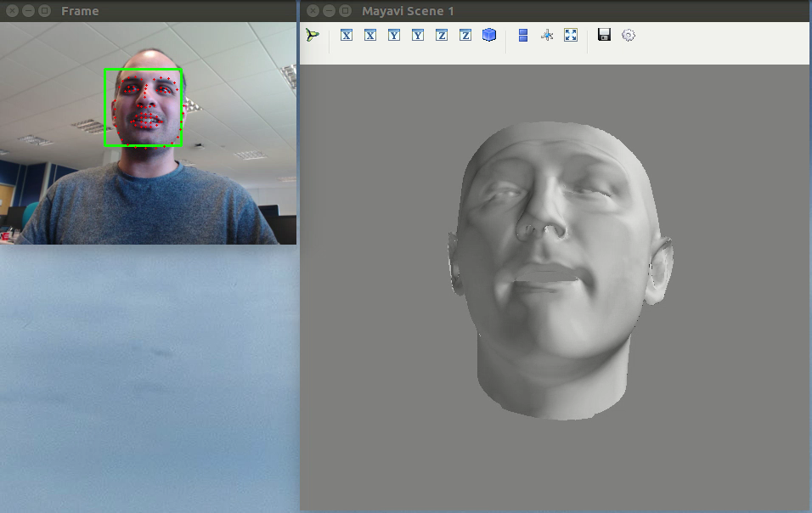The width and height of the screenshot is (812, 513).
Task: Set view along negative Y axis
Action: click(418, 35)
